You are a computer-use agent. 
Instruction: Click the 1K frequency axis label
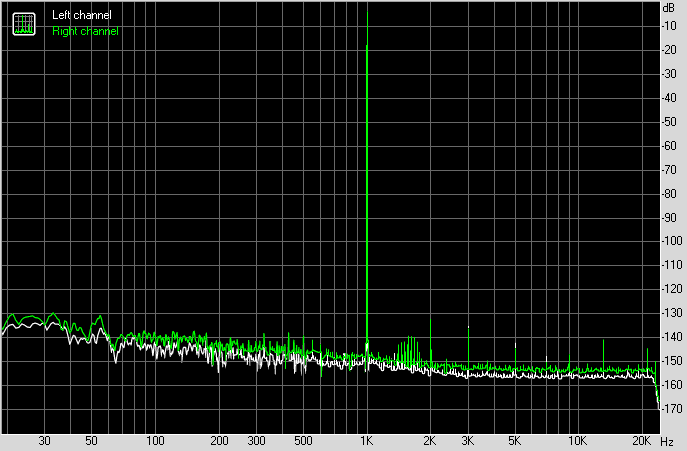point(367,440)
